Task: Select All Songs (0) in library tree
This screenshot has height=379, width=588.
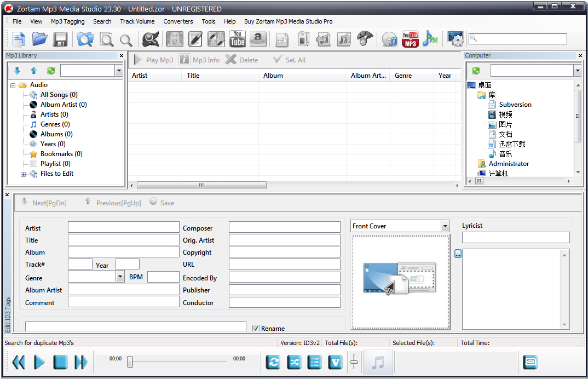Action: tap(59, 95)
